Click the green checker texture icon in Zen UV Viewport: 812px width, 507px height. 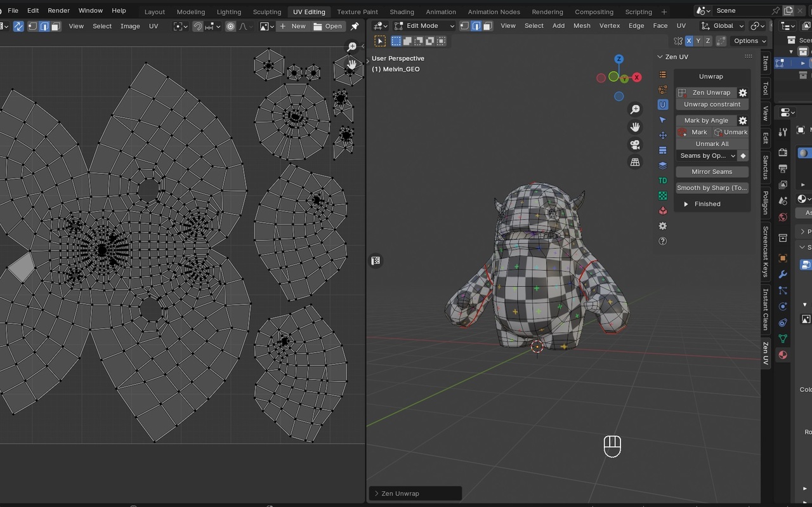point(663,196)
